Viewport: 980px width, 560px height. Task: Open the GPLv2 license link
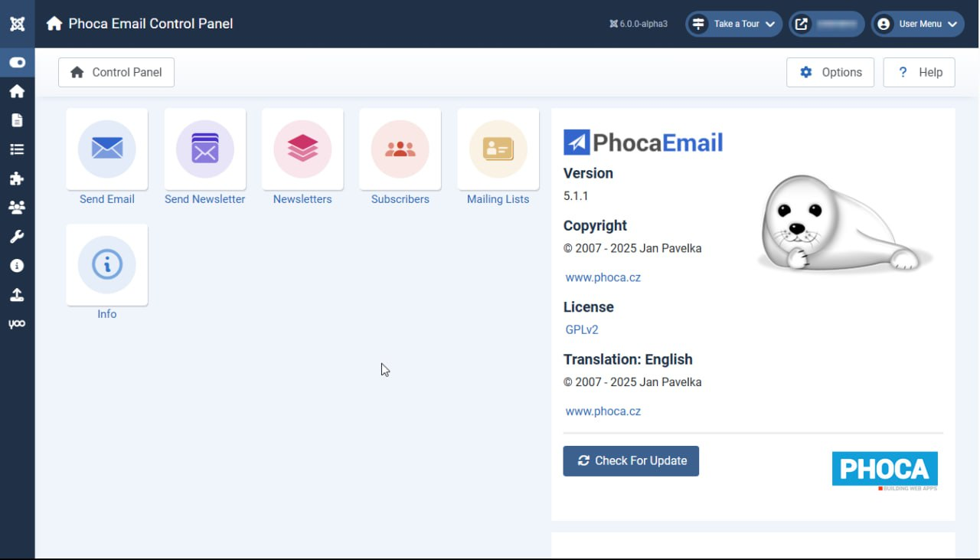pyautogui.click(x=581, y=329)
